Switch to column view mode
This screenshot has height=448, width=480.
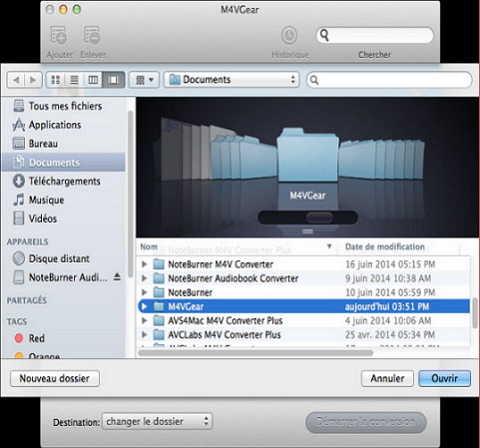pyautogui.click(x=93, y=80)
